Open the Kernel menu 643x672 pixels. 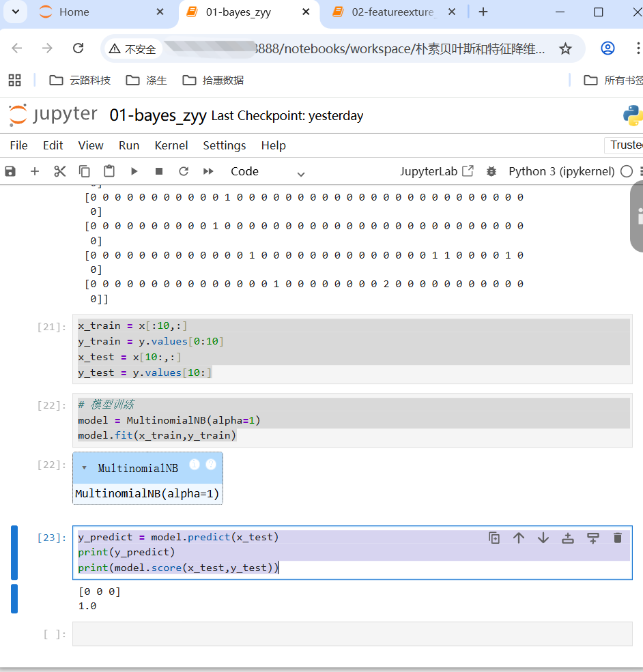171,145
